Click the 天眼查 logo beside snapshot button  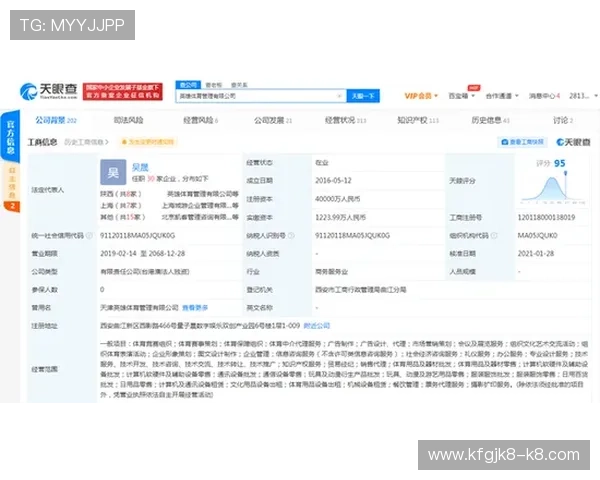tap(573, 142)
